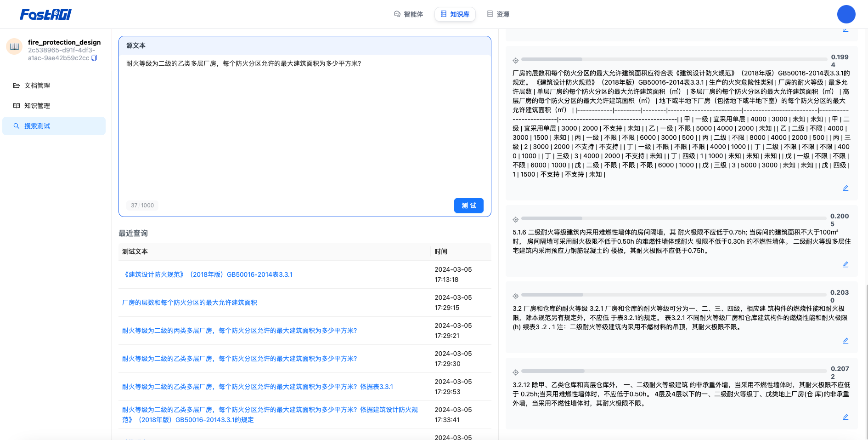Open recent query 《建筑设计防火规范》表3.3.1

pos(207,274)
